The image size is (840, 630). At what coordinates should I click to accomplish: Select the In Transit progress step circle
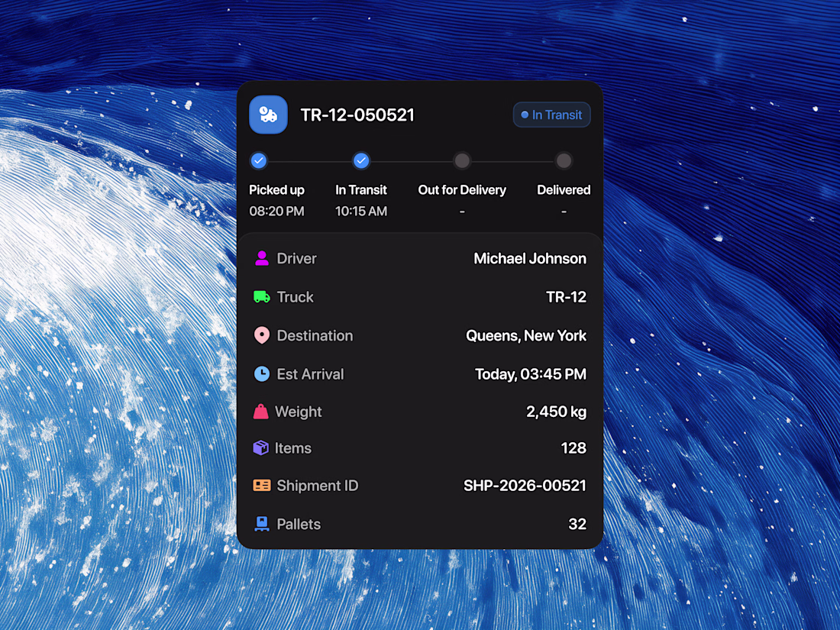click(x=361, y=160)
